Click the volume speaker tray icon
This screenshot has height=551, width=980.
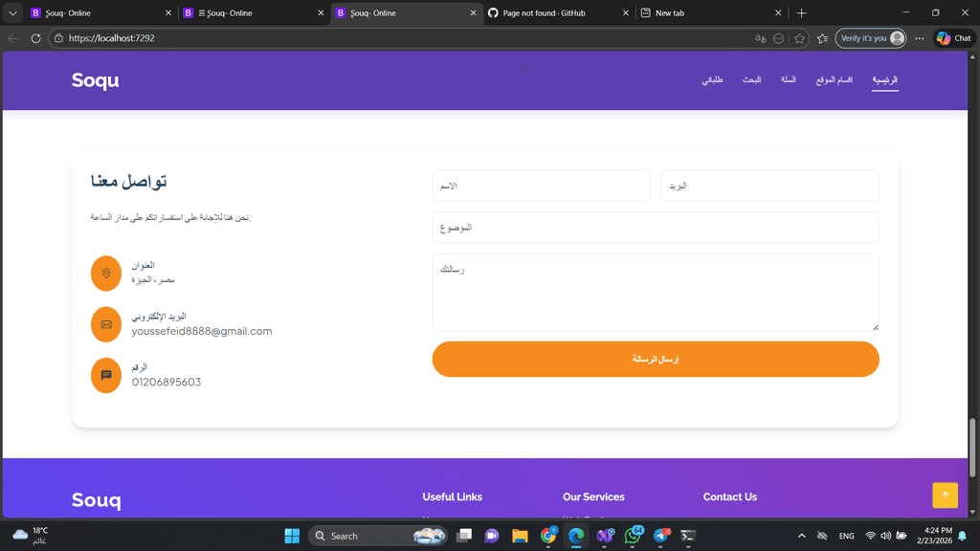point(885,536)
